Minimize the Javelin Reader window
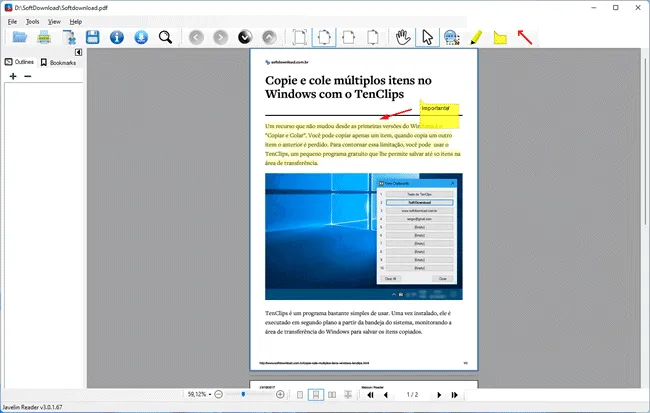The width and height of the screenshot is (650, 413). pyautogui.click(x=594, y=7)
